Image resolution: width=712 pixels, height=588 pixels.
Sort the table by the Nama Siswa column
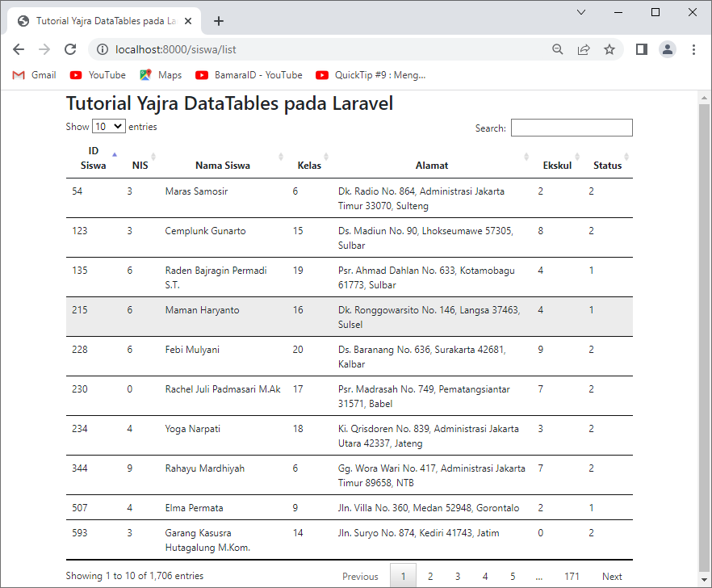pyautogui.click(x=223, y=165)
